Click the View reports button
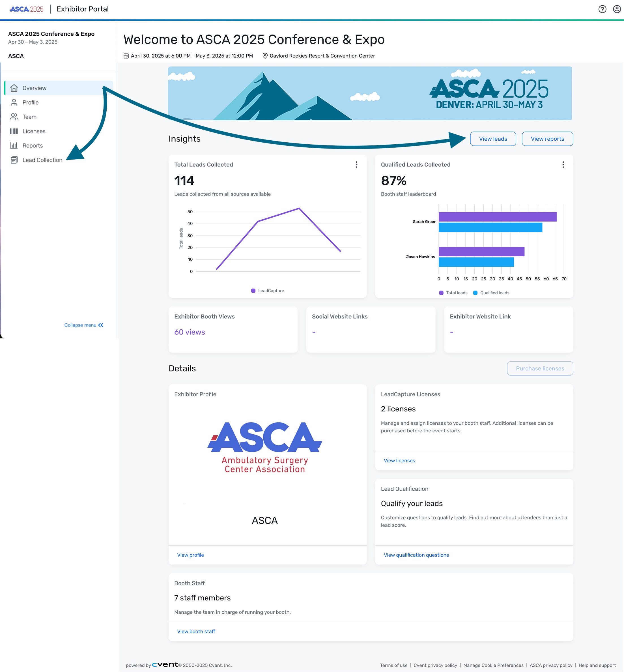624x672 pixels. tap(547, 139)
